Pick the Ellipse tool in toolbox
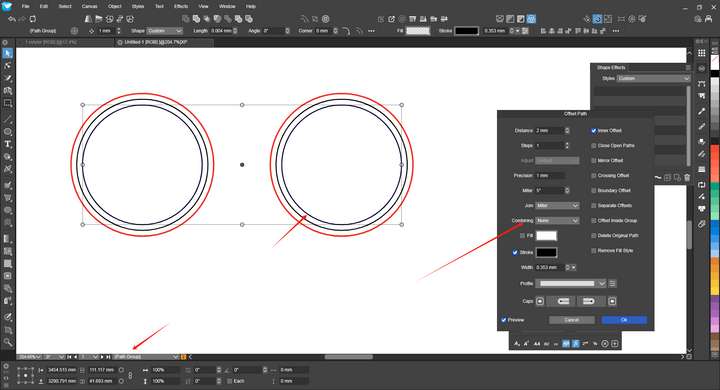 pos(7,131)
